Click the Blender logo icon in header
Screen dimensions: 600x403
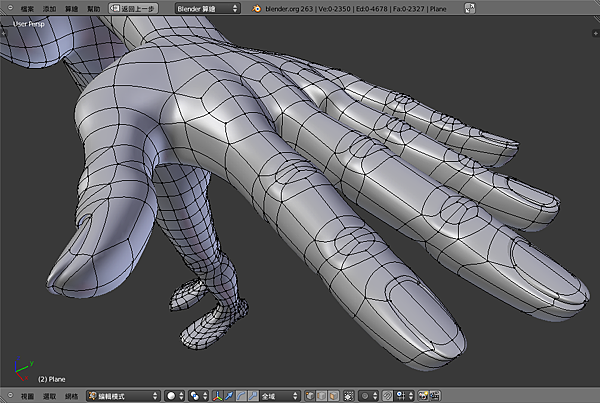[x=257, y=8]
